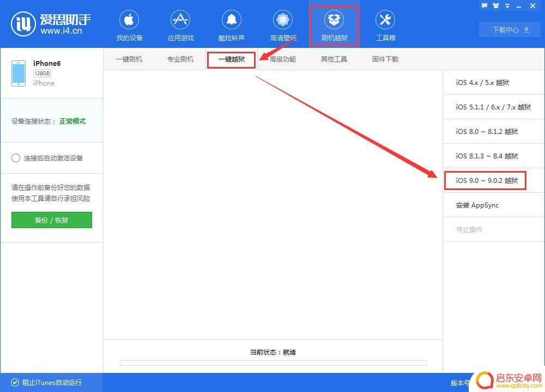Click the iPhone device thumbnail icon

[x=19, y=73]
